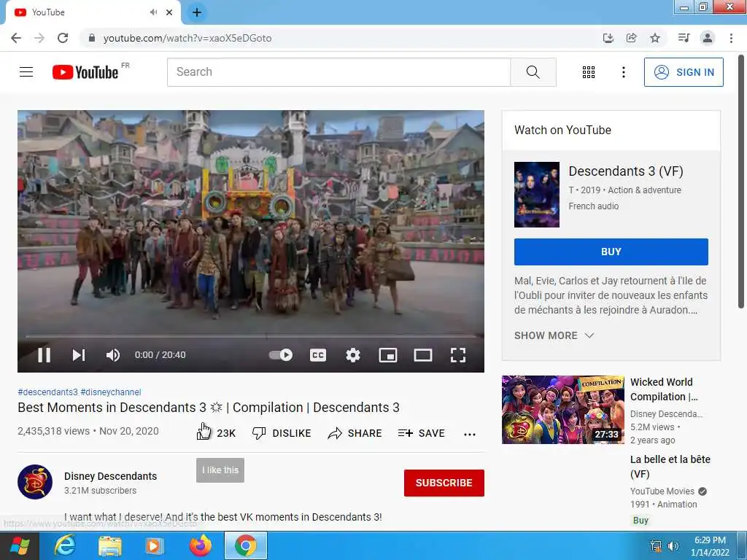The image size is (747, 560).
Task: Enter full screen mode
Action: tap(458, 355)
